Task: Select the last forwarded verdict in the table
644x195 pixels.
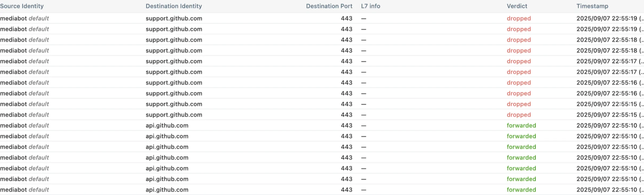Action: [x=521, y=190]
